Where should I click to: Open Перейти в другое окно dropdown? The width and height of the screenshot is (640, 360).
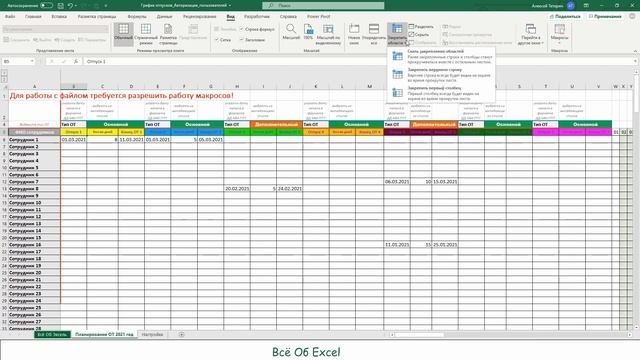531,35
